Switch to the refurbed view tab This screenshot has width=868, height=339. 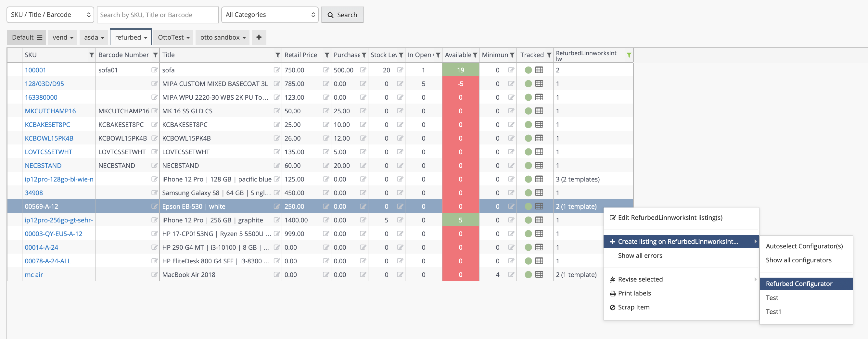pos(131,37)
